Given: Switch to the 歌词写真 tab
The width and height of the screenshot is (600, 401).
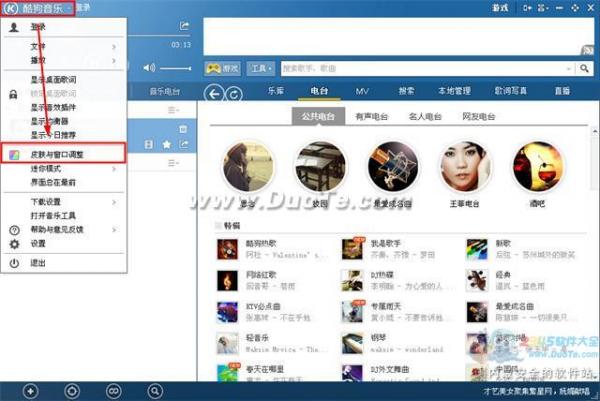Looking at the screenshot, I should coord(510,91).
